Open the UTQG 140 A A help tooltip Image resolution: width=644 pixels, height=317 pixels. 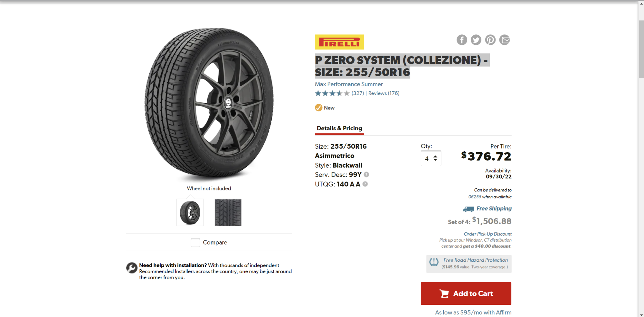coord(365,184)
